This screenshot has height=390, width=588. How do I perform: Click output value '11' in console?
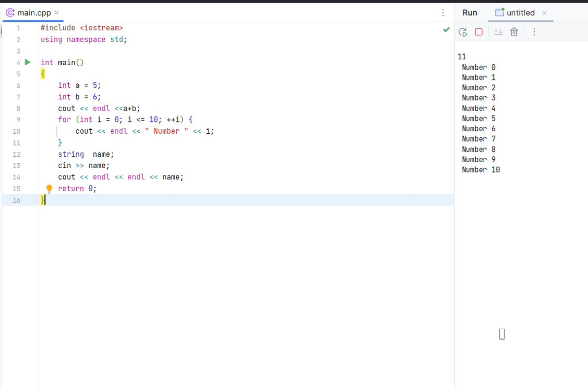point(462,57)
